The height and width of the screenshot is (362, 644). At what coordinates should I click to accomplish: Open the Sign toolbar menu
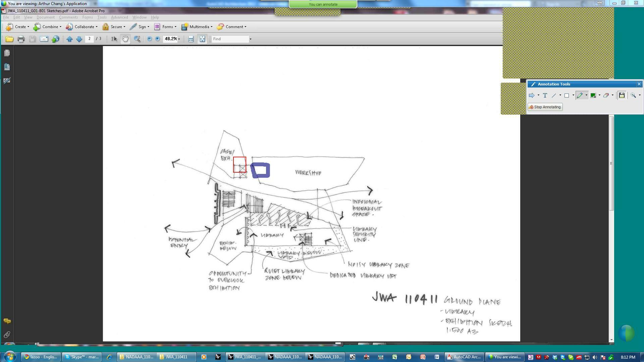139,27
